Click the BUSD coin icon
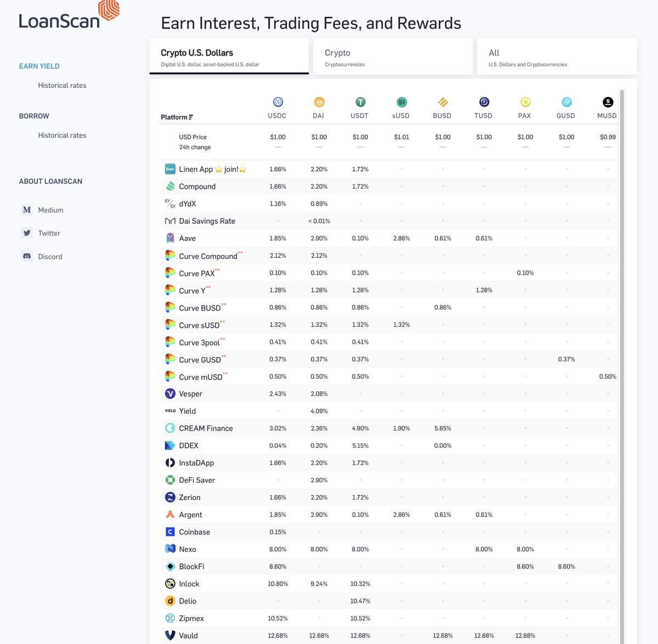Image resolution: width=658 pixels, height=644 pixels. coord(443,102)
